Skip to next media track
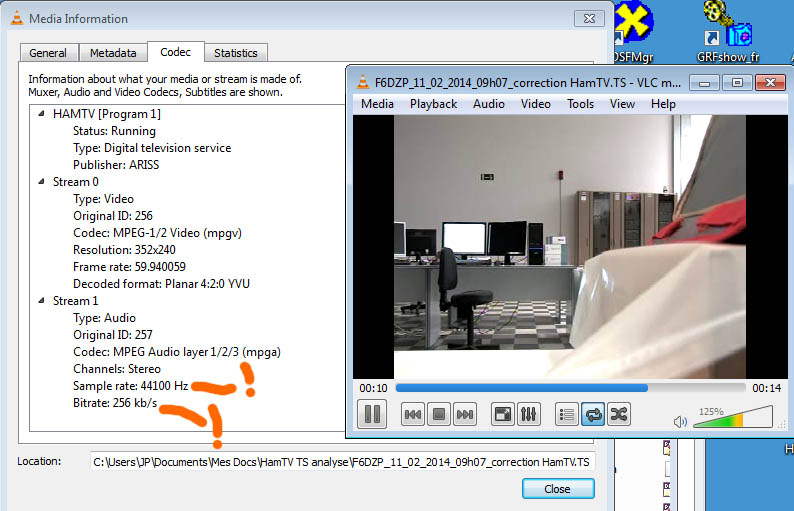Image resolution: width=794 pixels, height=511 pixels. pos(464,415)
